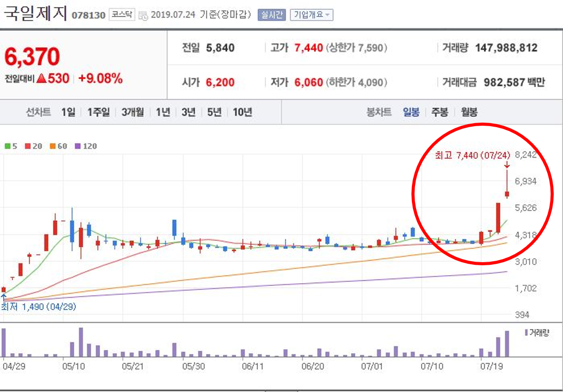
Task: Click the 거래량 volume legend marker
Action: tap(526, 332)
